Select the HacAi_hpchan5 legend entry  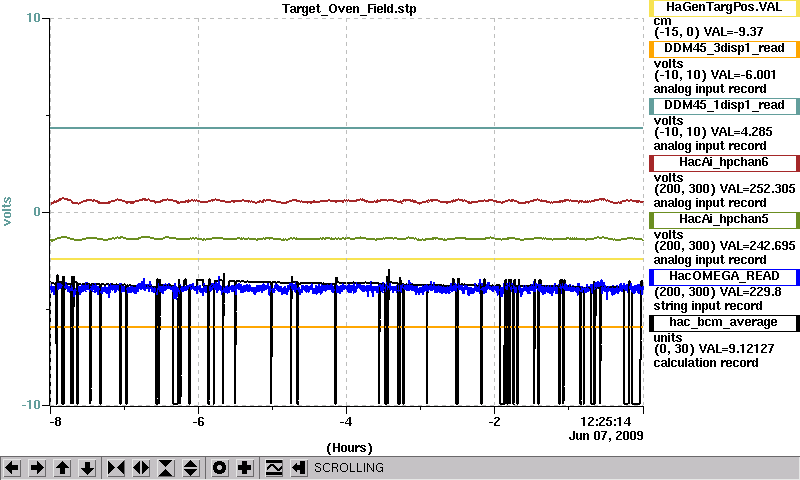coord(724,220)
